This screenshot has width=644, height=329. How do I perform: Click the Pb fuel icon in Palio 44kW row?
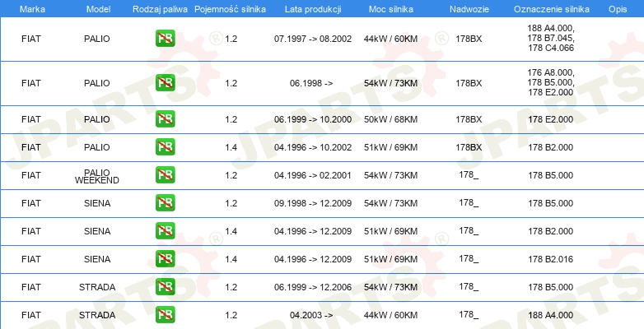click(165, 39)
